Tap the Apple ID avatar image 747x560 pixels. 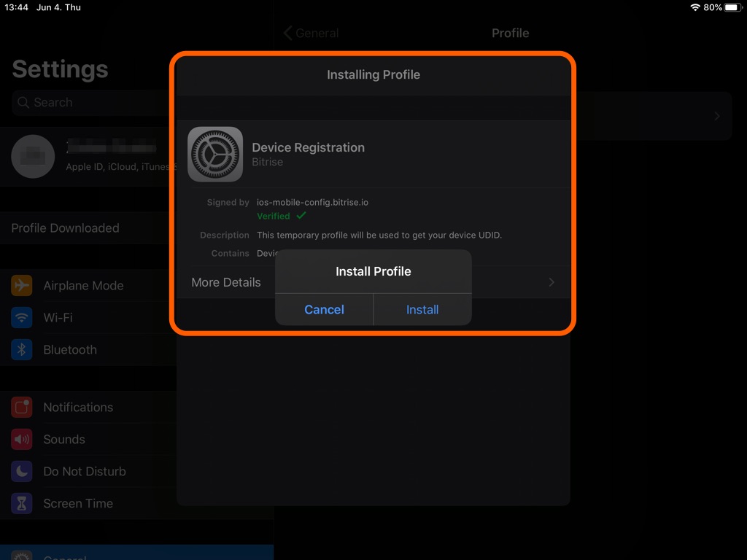coord(33,156)
